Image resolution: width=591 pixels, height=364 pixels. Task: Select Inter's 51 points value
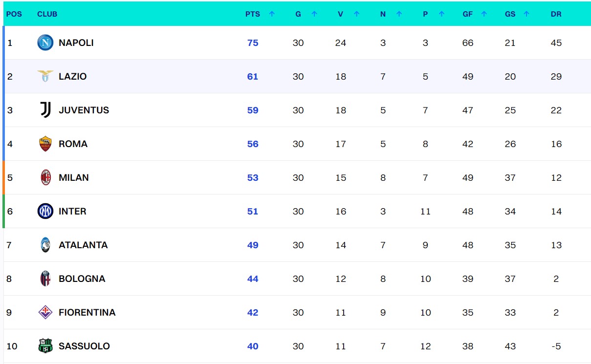click(253, 211)
